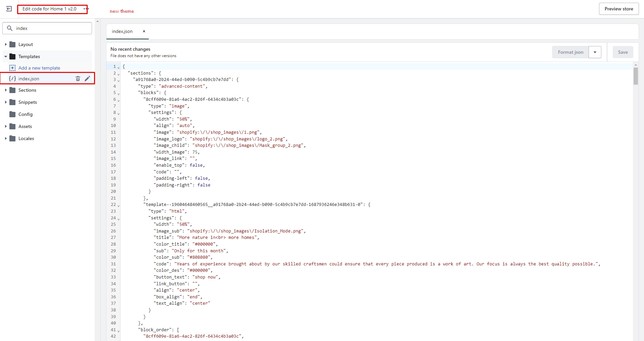Expand the Layout folder

tap(6, 44)
